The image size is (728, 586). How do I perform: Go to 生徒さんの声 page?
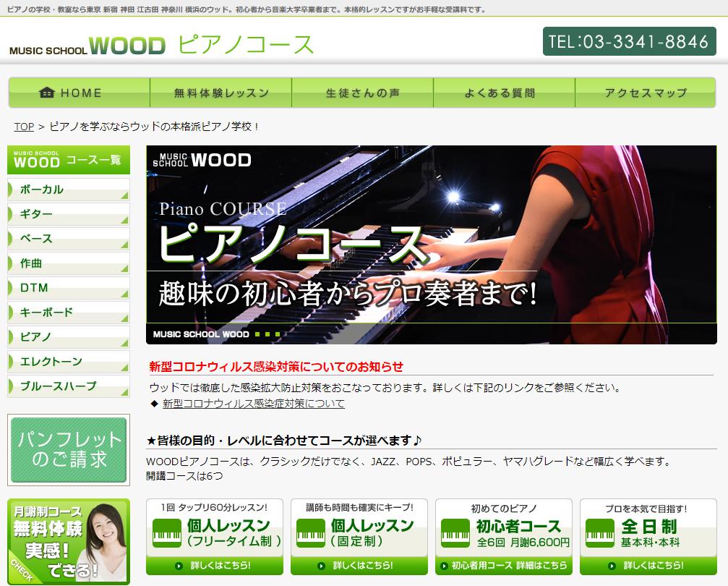[363, 93]
